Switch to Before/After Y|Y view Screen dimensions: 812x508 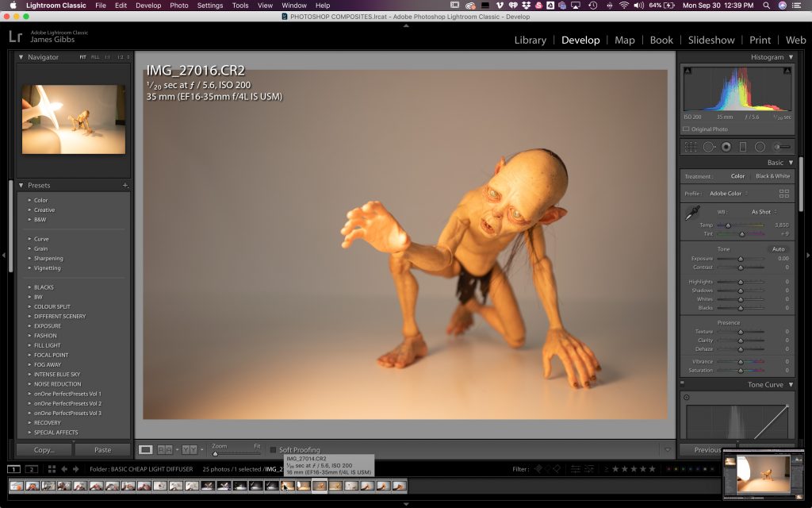[x=189, y=449]
